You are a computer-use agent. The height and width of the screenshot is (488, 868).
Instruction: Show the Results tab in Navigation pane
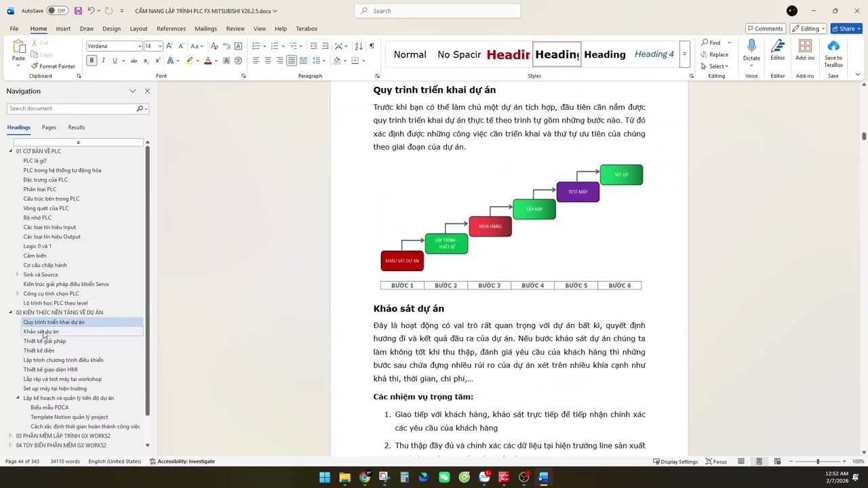[77, 127]
